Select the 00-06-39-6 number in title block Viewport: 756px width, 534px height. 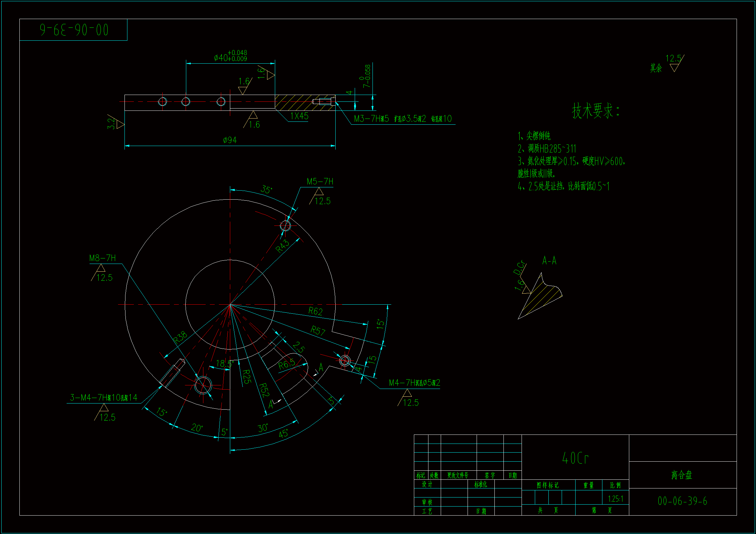click(x=682, y=501)
